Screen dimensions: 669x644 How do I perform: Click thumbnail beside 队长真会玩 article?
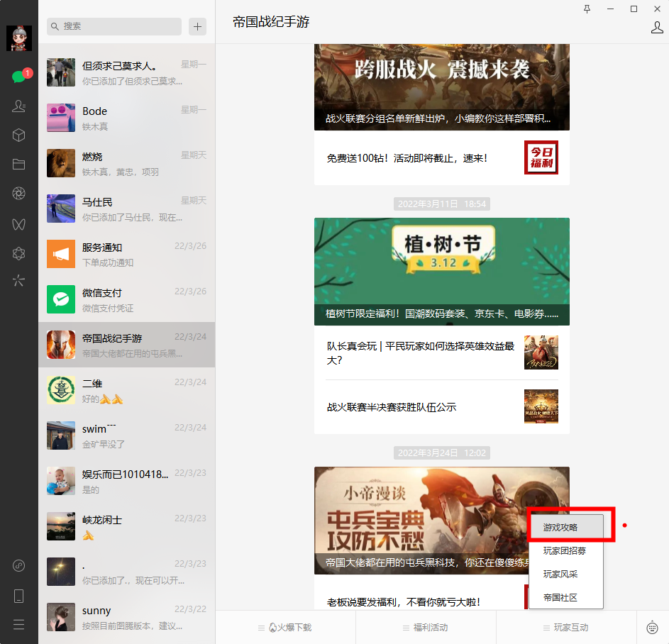click(x=541, y=352)
